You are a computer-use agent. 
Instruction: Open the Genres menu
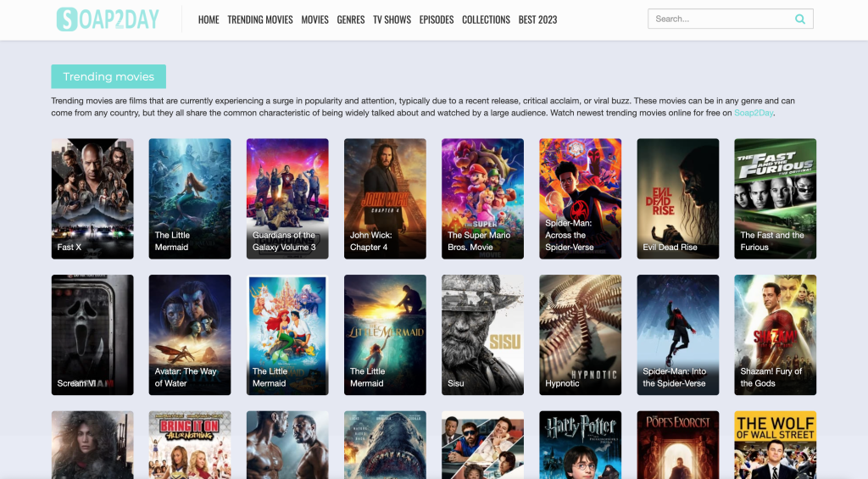pyautogui.click(x=351, y=19)
